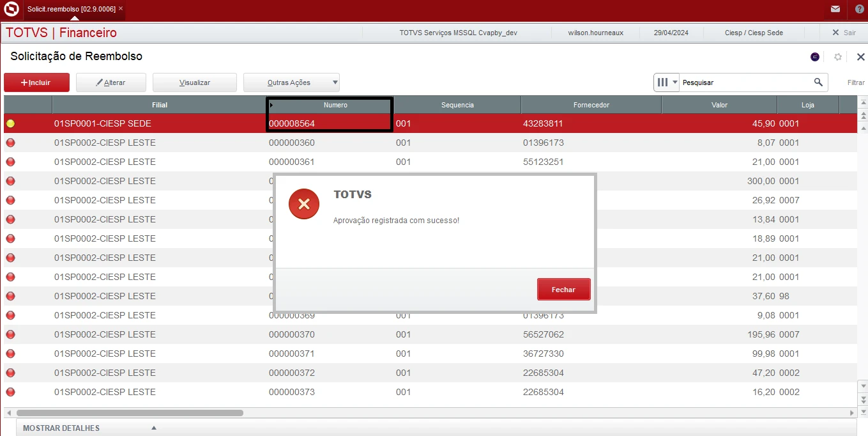Click the magnifying glass search icon
The height and width of the screenshot is (436, 868).
[818, 82]
